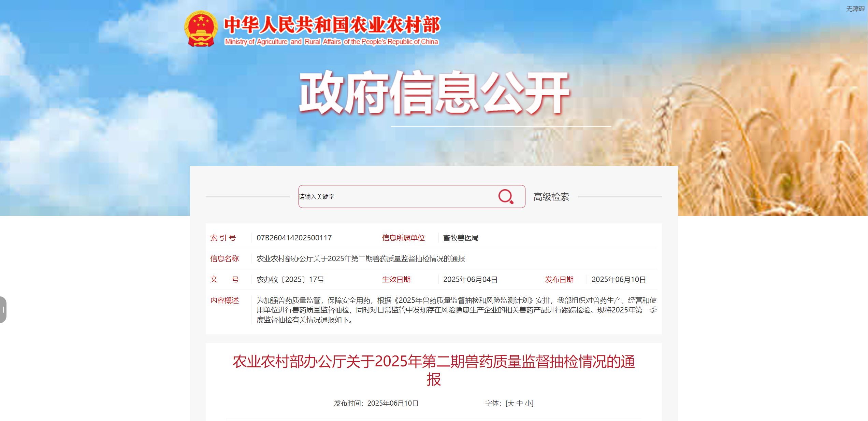Viewport: 868px width, 421px height.
Task: Click the 政府信息公开 banner heading
Action: 434,93
